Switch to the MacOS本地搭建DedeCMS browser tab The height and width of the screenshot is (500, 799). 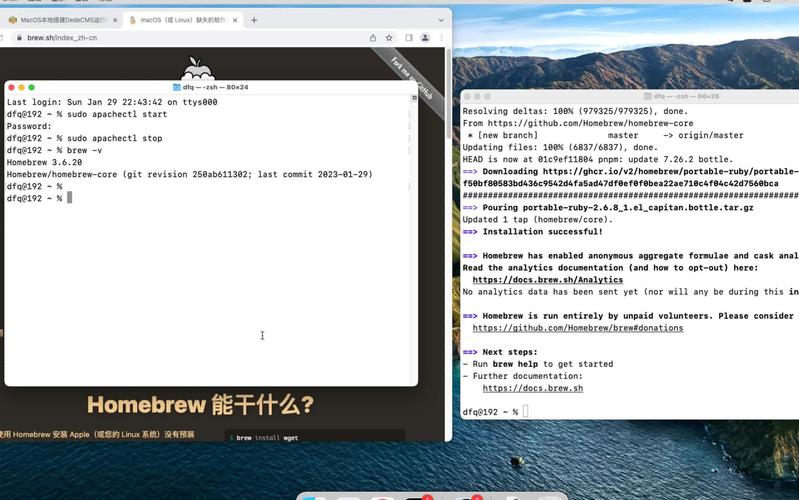(x=62, y=20)
